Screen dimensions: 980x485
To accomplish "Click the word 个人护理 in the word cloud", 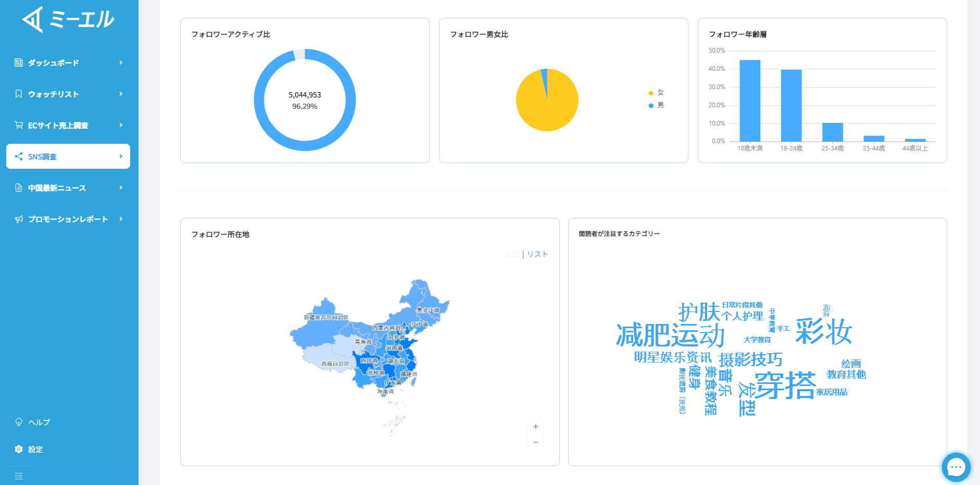I will point(743,316).
